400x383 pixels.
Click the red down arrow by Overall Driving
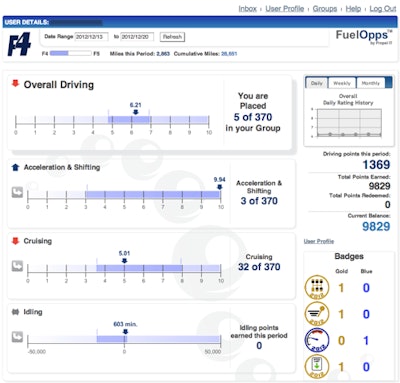[x=15, y=83]
